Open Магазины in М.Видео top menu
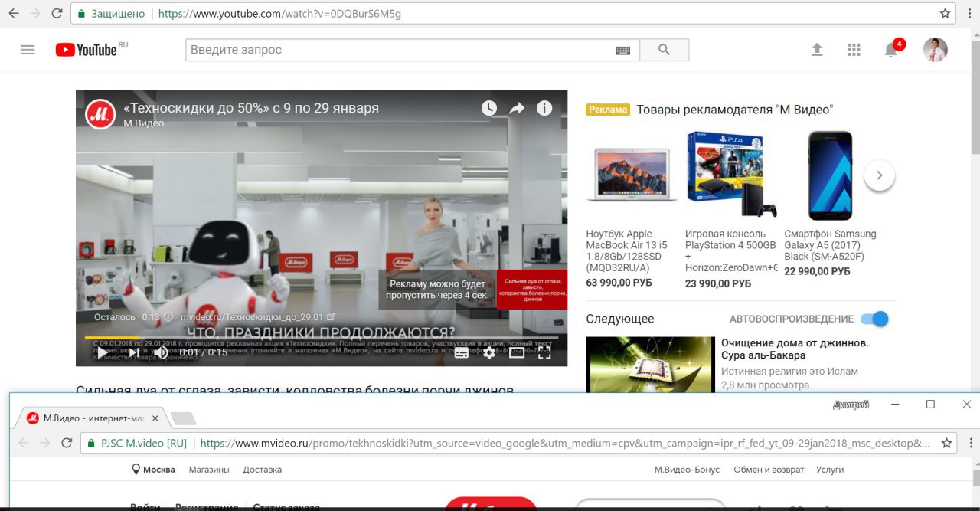Screen dimensions: 980x511 pos(209,470)
